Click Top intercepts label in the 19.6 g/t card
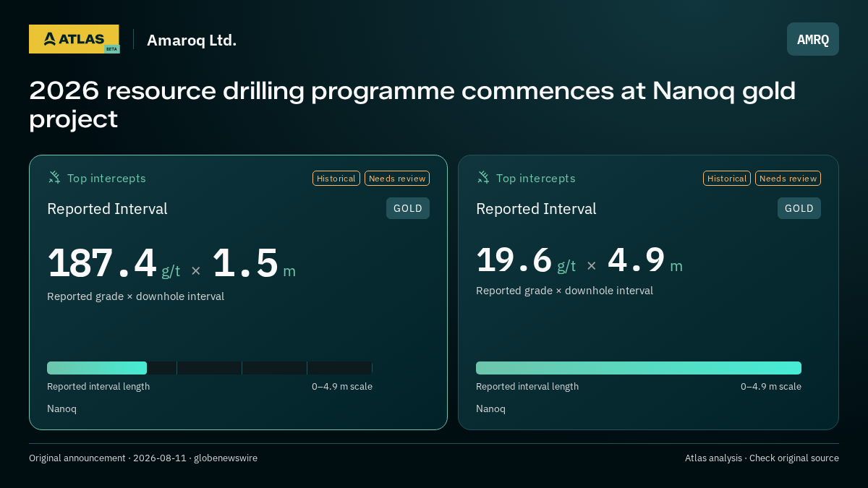This screenshot has width=868, height=488. [x=535, y=179]
